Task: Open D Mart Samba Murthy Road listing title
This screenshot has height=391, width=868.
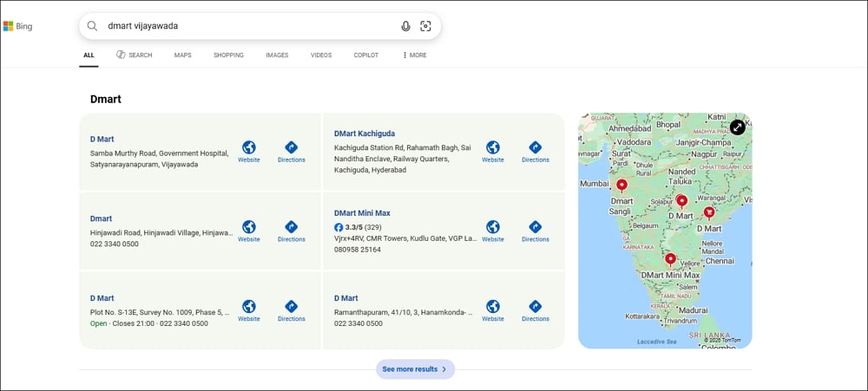Action: pyautogui.click(x=102, y=140)
